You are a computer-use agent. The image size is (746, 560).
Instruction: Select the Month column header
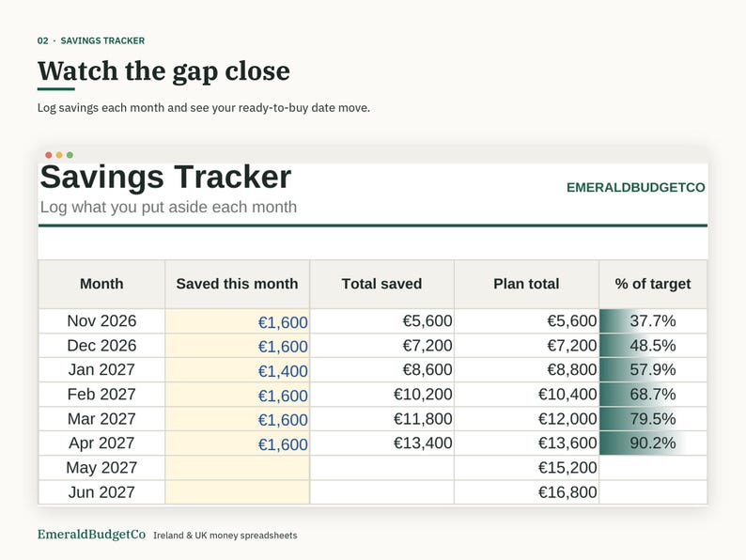[x=101, y=284]
